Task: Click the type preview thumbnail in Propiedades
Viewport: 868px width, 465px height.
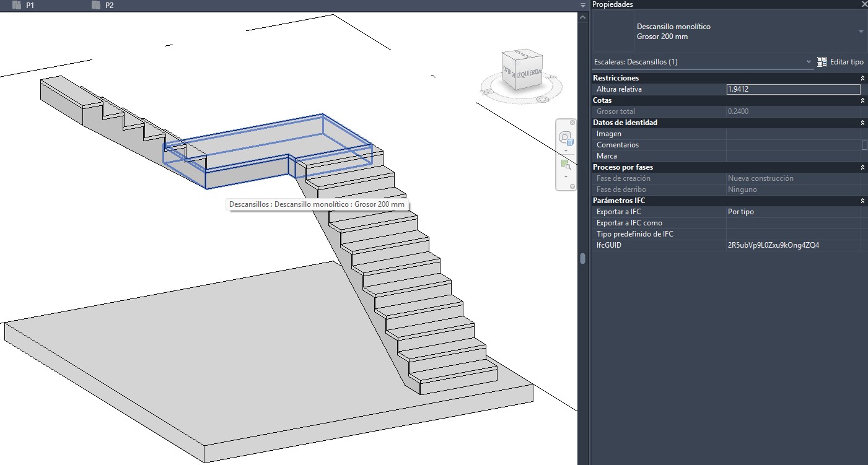Action: point(613,32)
